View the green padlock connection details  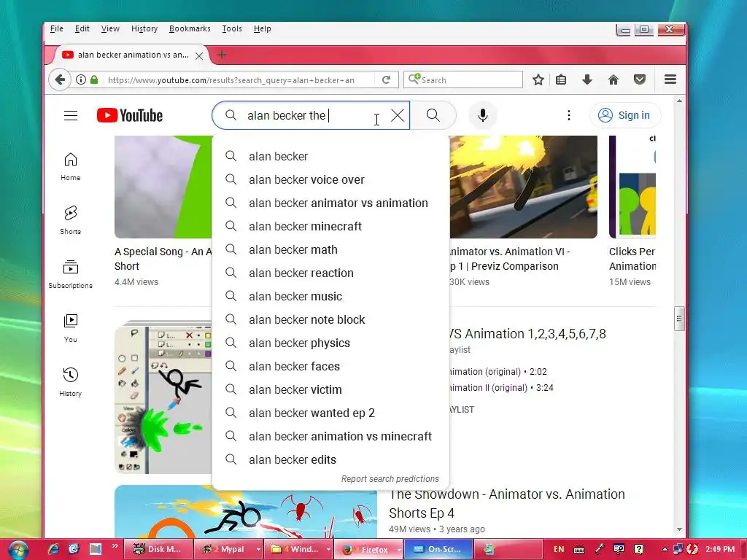point(94,79)
